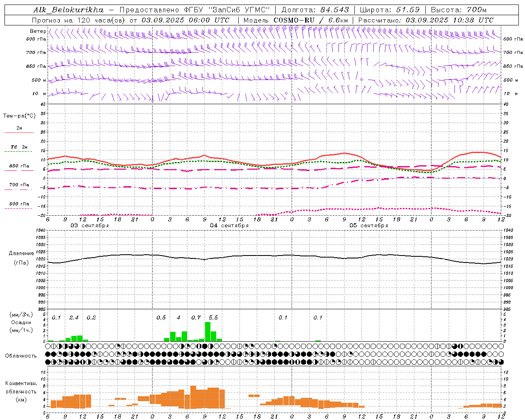Click the '0.1' value just before '2.4'
Screen dimensions: 525x420
coord(56,317)
